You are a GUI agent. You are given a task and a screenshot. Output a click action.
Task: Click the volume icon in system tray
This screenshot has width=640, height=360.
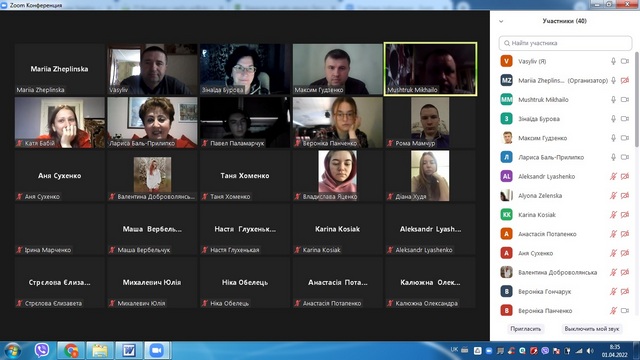pyautogui.click(x=590, y=351)
